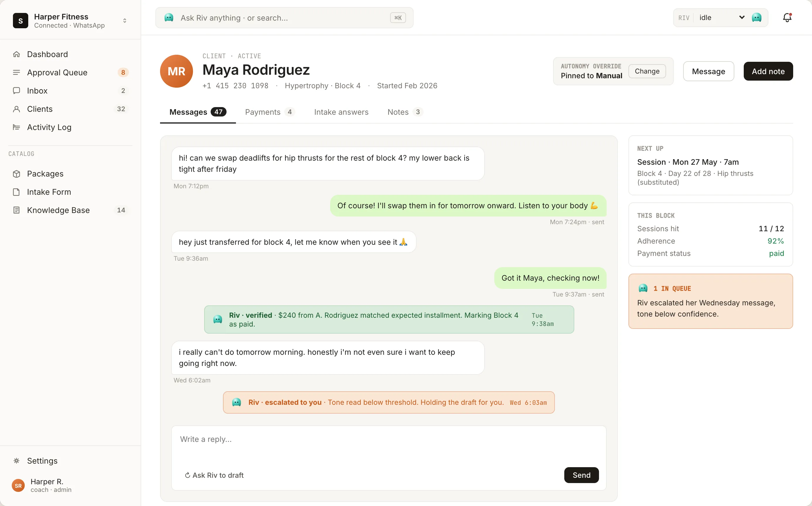This screenshot has height=506, width=812.
Task: Click the Riv ghost icon beside idle status
Action: click(x=756, y=18)
